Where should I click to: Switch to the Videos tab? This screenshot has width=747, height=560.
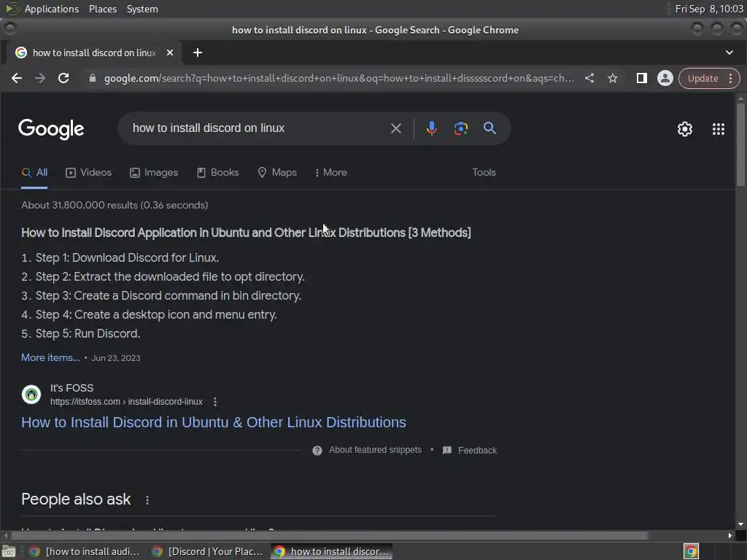pos(88,172)
